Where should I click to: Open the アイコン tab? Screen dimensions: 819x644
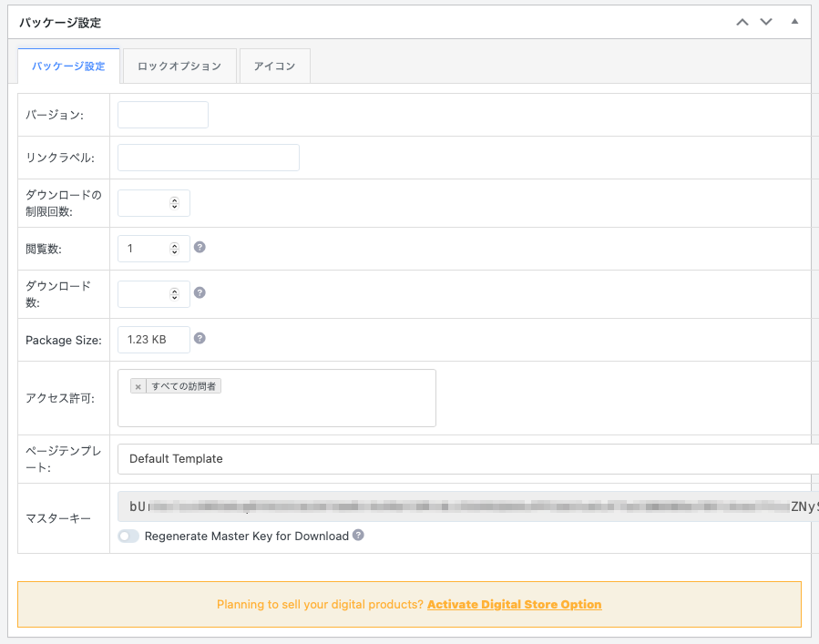274,66
